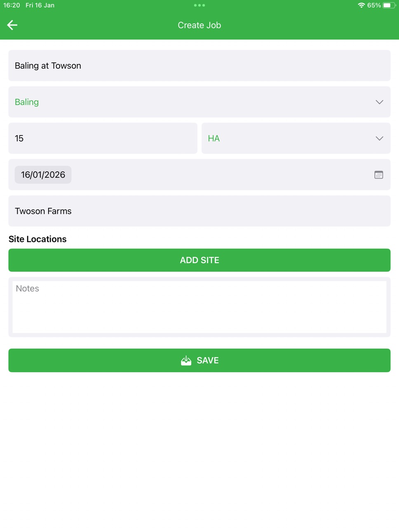Tap the battery status icon
The height and width of the screenshot is (532, 399).
pyautogui.click(x=389, y=5)
